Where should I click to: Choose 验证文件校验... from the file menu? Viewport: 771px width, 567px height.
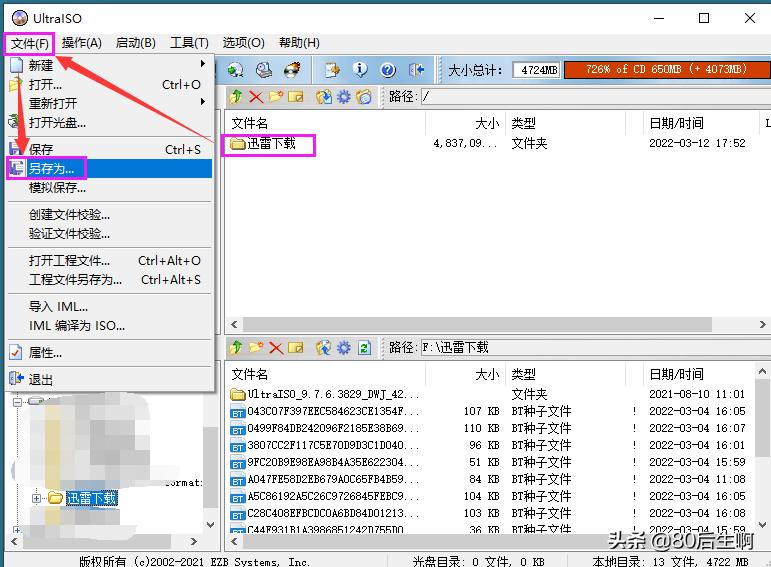110,233
